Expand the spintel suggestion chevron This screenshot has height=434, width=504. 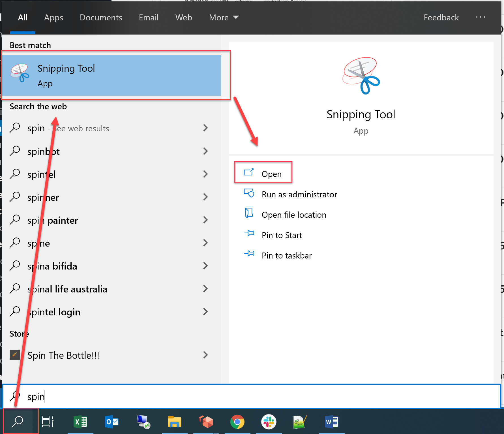tap(206, 174)
